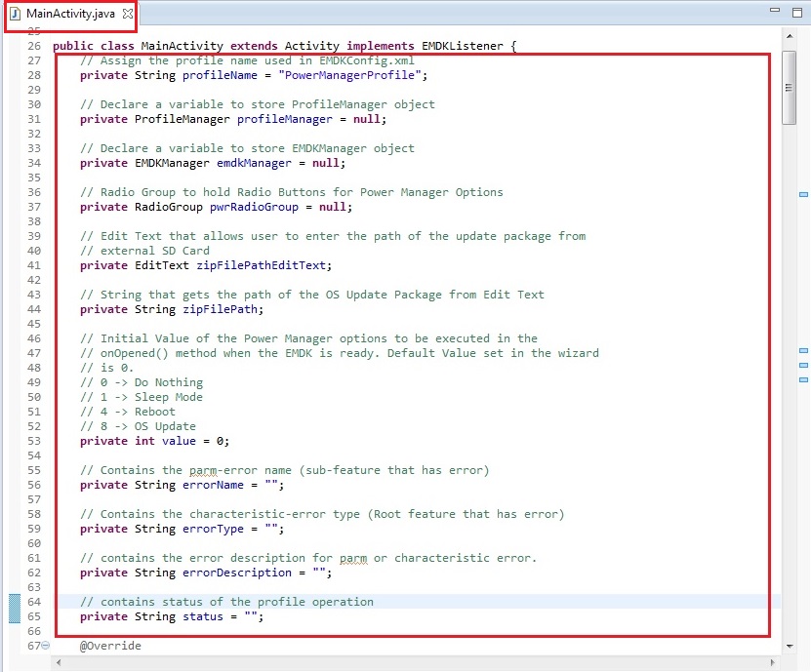
Task: Click the topmost overview ruler annotation marker
Action: pyautogui.click(x=804, y=195)
